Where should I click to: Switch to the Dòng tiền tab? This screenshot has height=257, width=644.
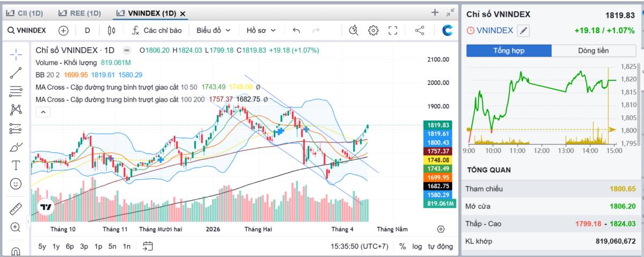[x=594, y=50]
